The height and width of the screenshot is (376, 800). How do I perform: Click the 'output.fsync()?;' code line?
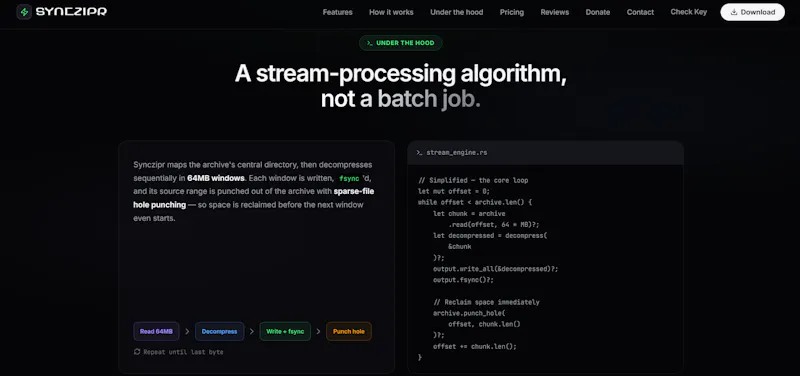click(x=463, y=280)
